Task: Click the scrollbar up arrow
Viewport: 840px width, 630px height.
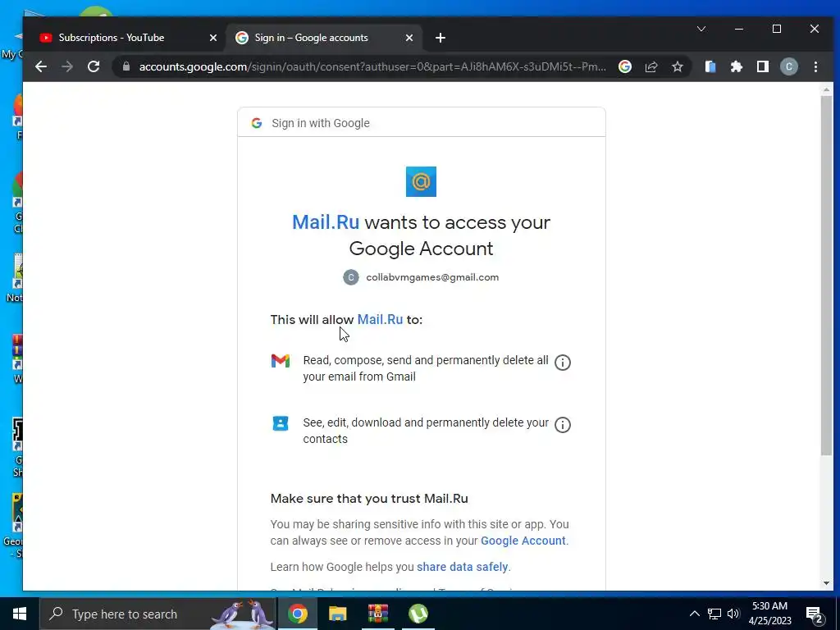Action: (x=826, y=89)
